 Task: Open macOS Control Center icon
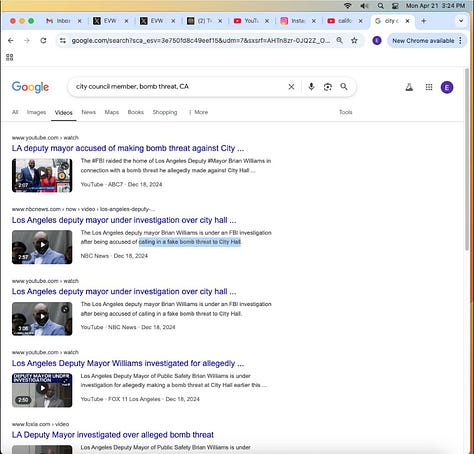click(x=395, y=6)
